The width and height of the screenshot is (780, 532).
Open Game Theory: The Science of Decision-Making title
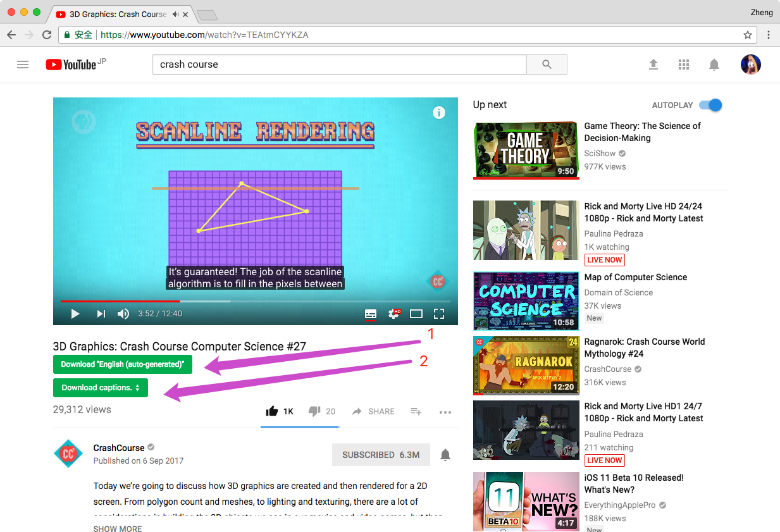642,132
